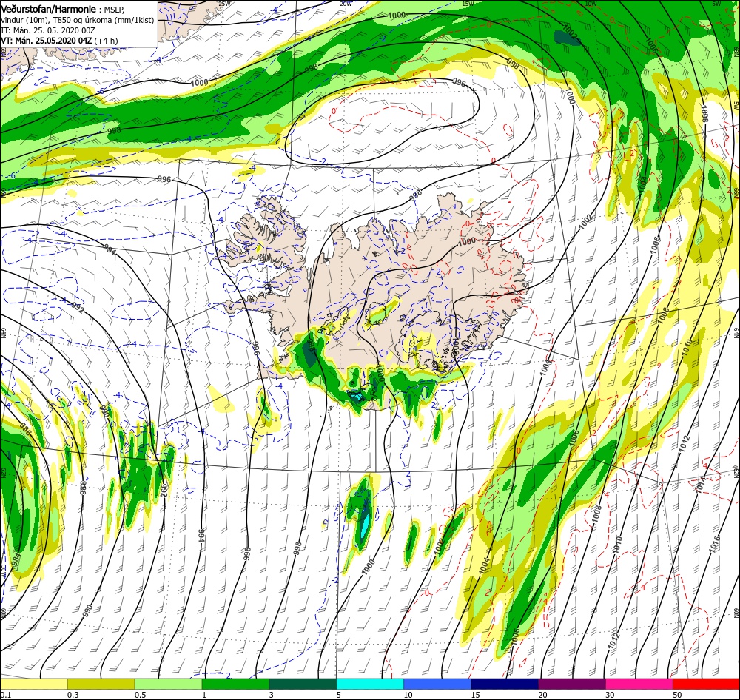Click the legend value '20'

(542, 695)
